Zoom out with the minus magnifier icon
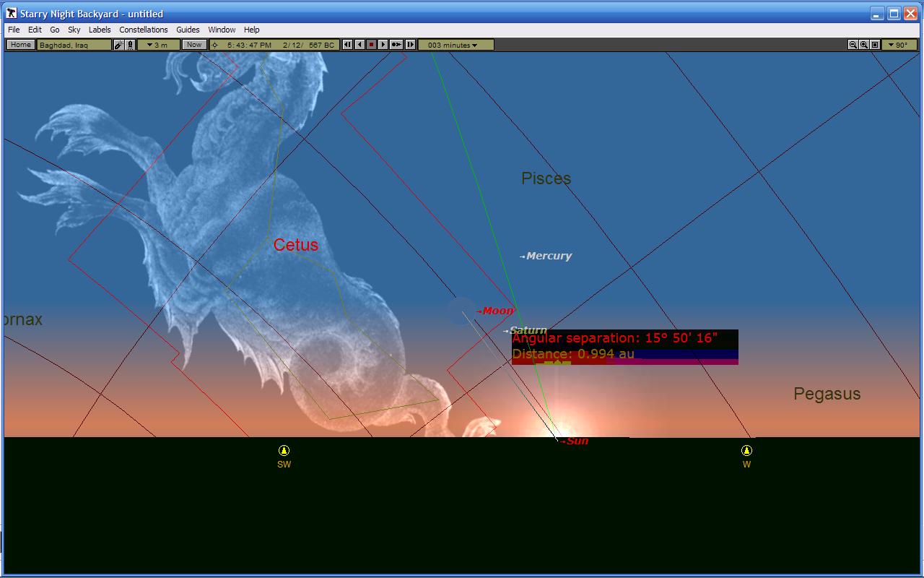The width and height of the screenshot is (924, 578). (x=853, y=45)
